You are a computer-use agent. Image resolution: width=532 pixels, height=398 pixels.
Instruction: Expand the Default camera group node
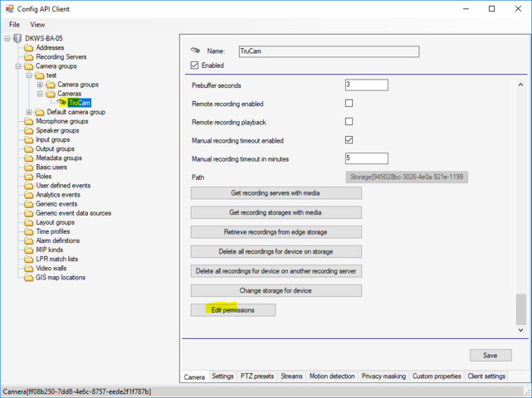pos(29,112)
